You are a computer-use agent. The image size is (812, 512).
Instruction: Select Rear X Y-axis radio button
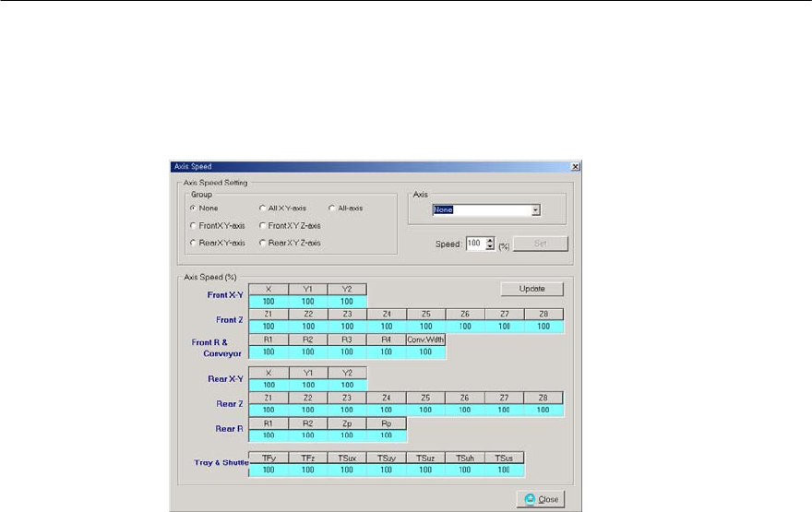[193, 243]
